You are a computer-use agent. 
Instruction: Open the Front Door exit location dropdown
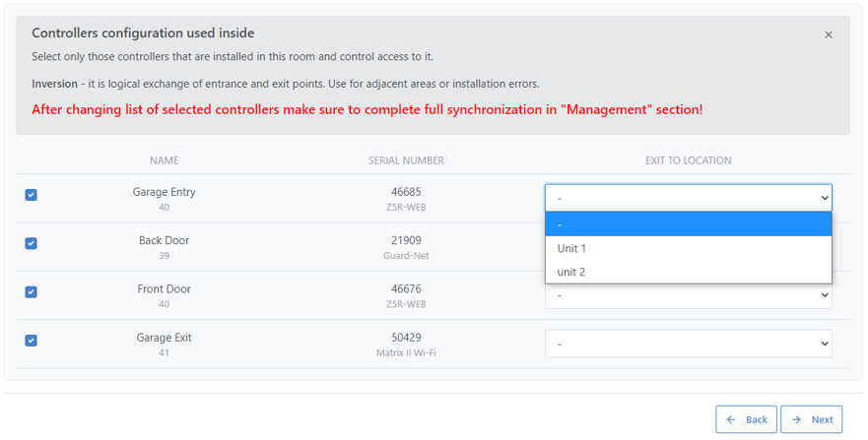click(688, 296)
